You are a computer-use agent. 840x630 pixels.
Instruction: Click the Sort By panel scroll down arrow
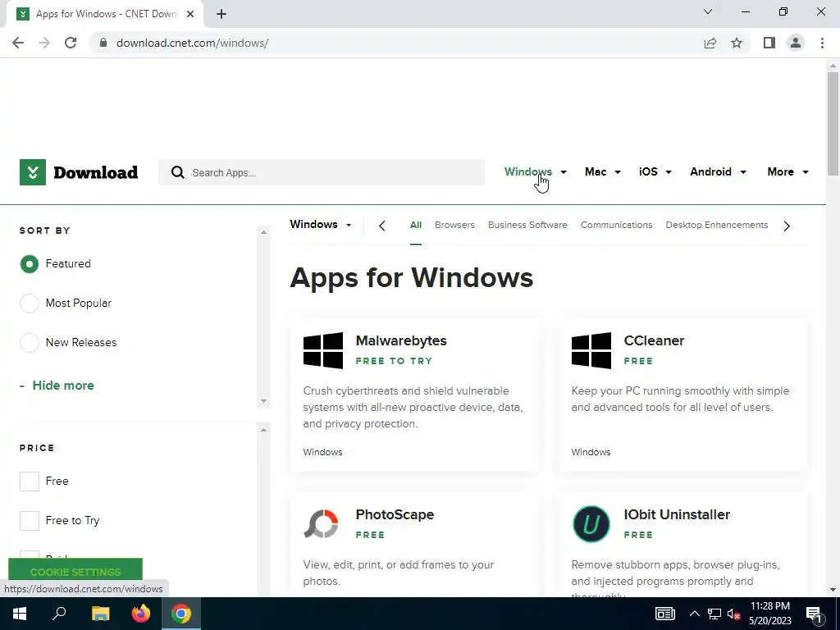click(x=263, y=401)
